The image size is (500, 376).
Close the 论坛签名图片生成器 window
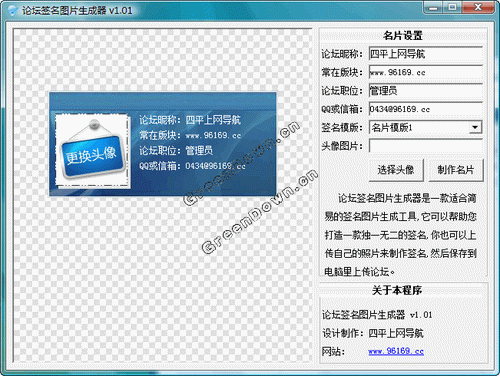click(478, 7)
